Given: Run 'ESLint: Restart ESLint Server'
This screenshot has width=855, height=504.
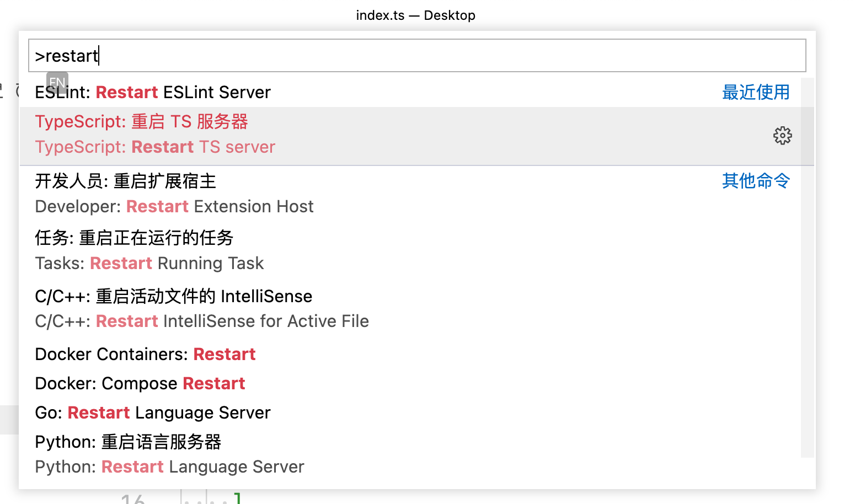Looking at the screenshot, I should 153,92.
